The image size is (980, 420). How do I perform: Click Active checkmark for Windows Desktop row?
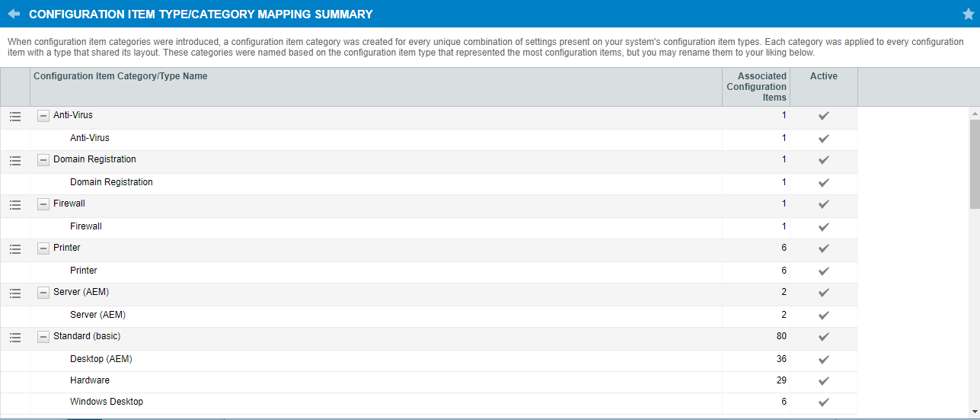pyautogui.click(x=823, y=402)
